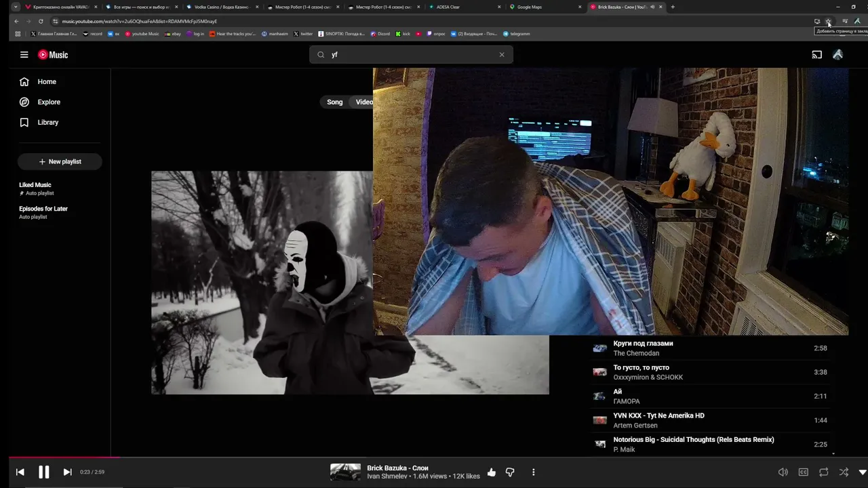Open the ebay bookmark

(174, 34)
